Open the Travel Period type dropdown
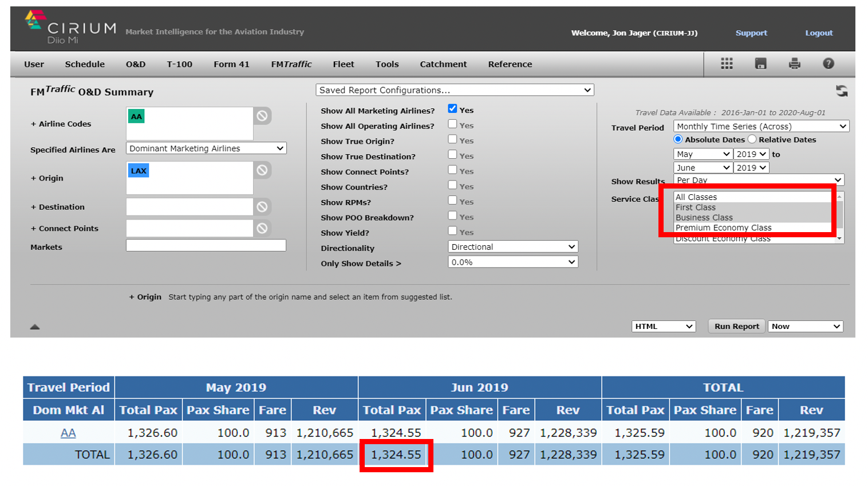The width and height of the screenshot is (868, 486). pos(761,127)
